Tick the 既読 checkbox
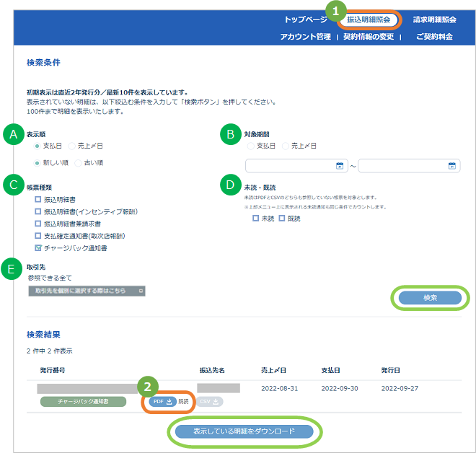Image resolution: width=476 pixels, height=453 pixels. coord(282,219)
